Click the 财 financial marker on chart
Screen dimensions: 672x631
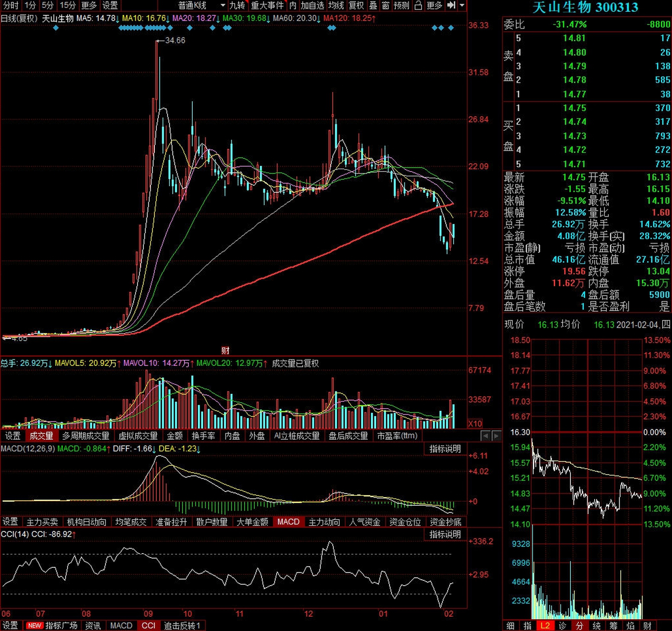(225, 351)
